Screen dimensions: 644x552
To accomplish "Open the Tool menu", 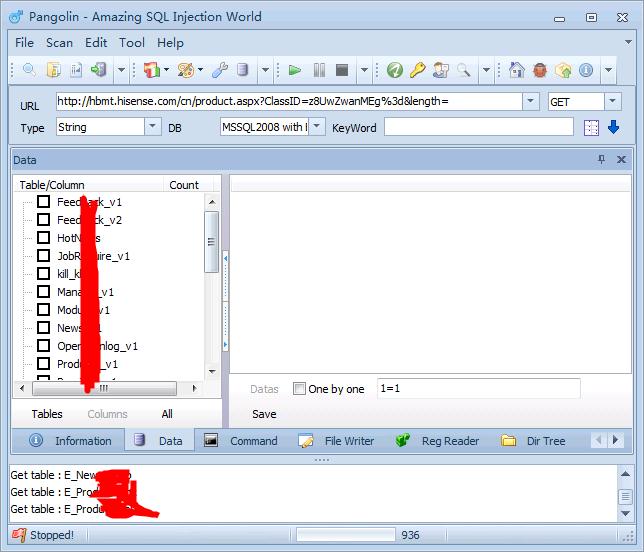I will click(132, 42).
